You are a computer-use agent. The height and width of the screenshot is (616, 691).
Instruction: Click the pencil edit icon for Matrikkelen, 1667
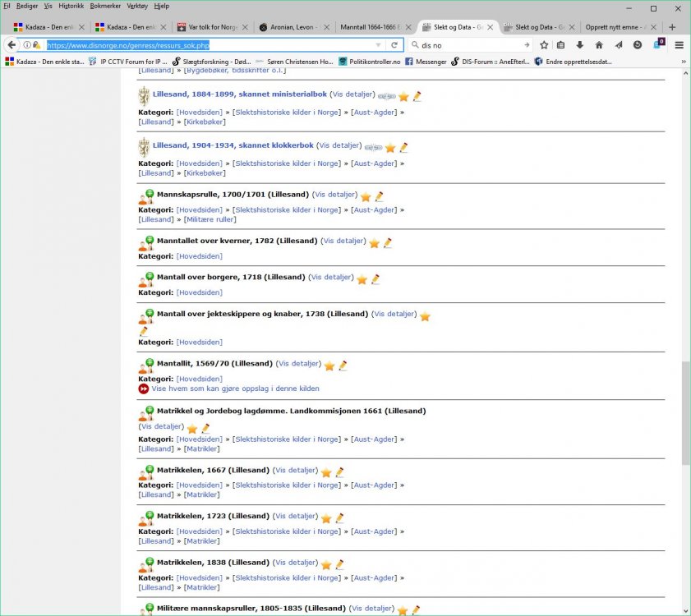click(x=339, y=472)
